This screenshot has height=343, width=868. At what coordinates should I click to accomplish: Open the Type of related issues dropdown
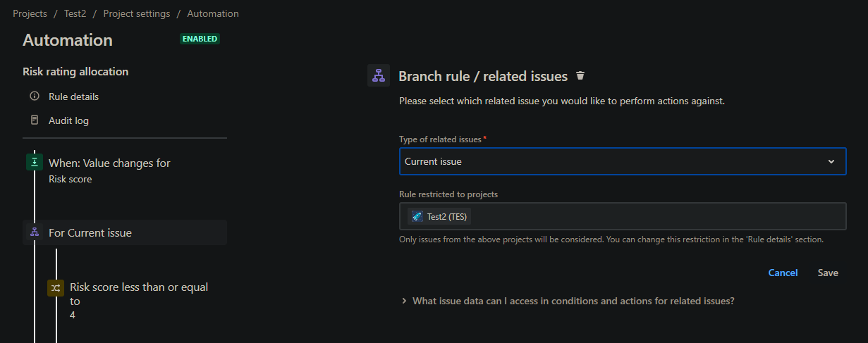click(x=623, y=161)
